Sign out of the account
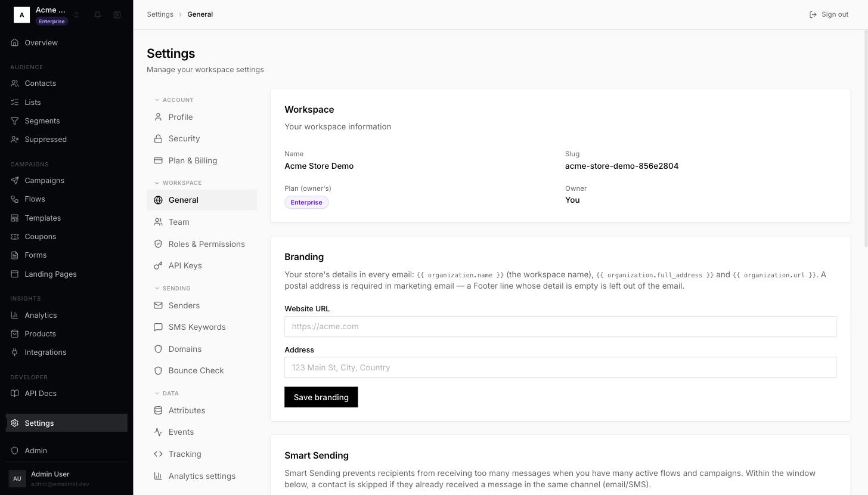 (829, 14)
